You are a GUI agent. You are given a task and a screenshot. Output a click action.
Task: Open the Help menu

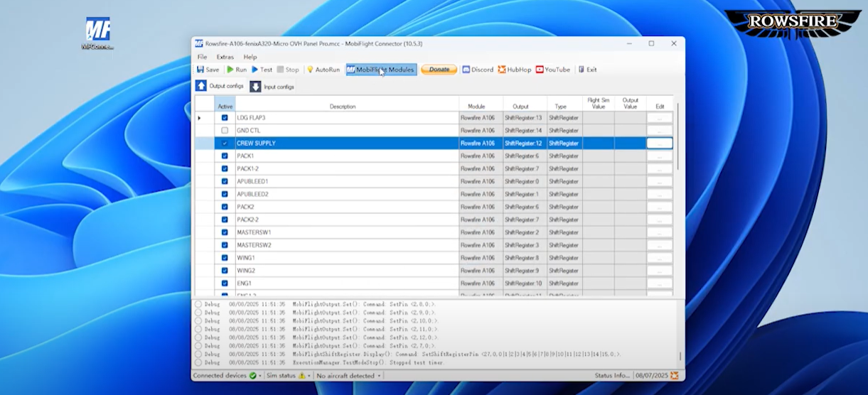click(250, 57)
